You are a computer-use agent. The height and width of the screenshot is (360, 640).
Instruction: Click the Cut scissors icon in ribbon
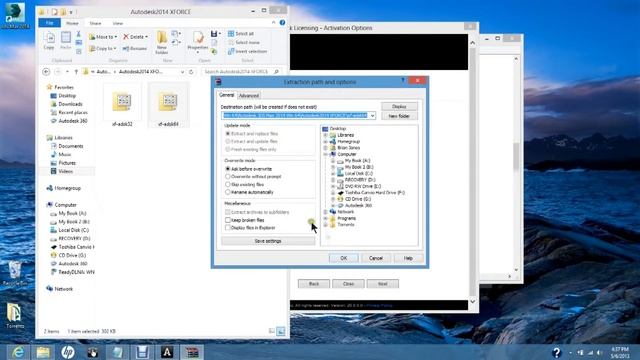(78, 34)
